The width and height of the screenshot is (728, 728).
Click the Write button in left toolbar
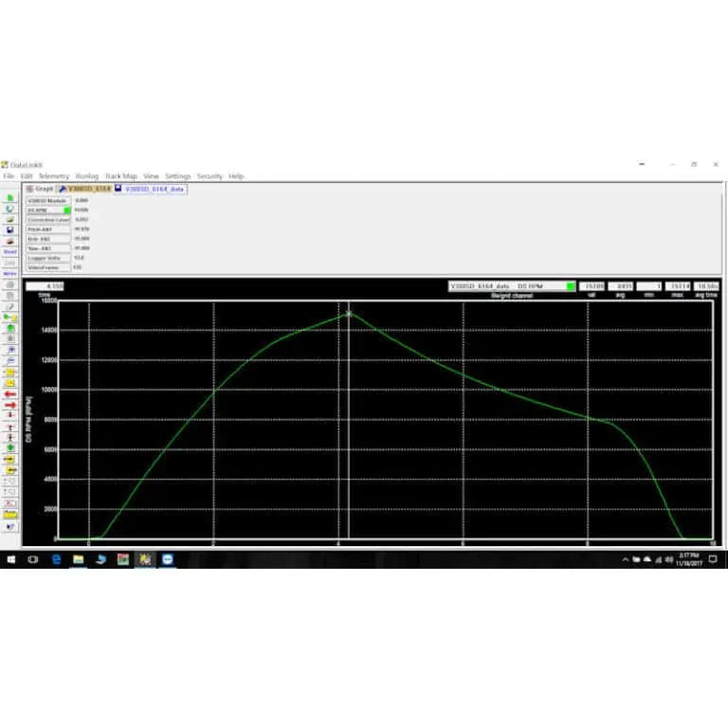(10, 273)
